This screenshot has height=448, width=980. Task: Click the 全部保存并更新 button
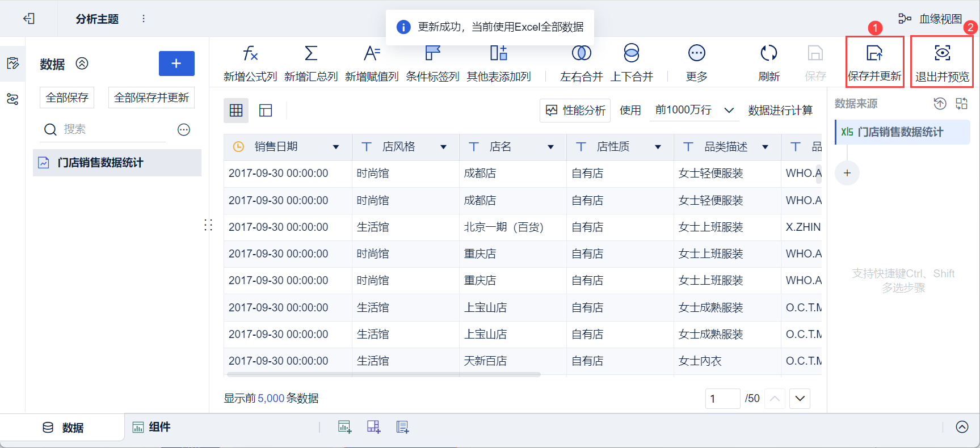[152, 98]
